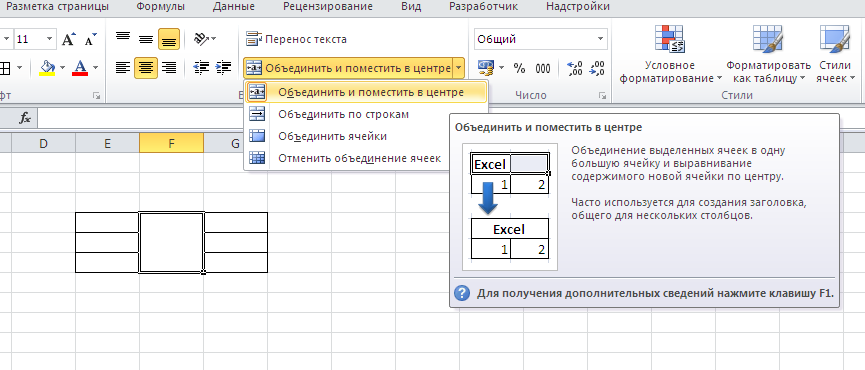Image resolution: width=865 pixels, height=370 pixels.
Task: Open the font color dropdown arrow
Action: pyautogui.click(x=95, y=68)
